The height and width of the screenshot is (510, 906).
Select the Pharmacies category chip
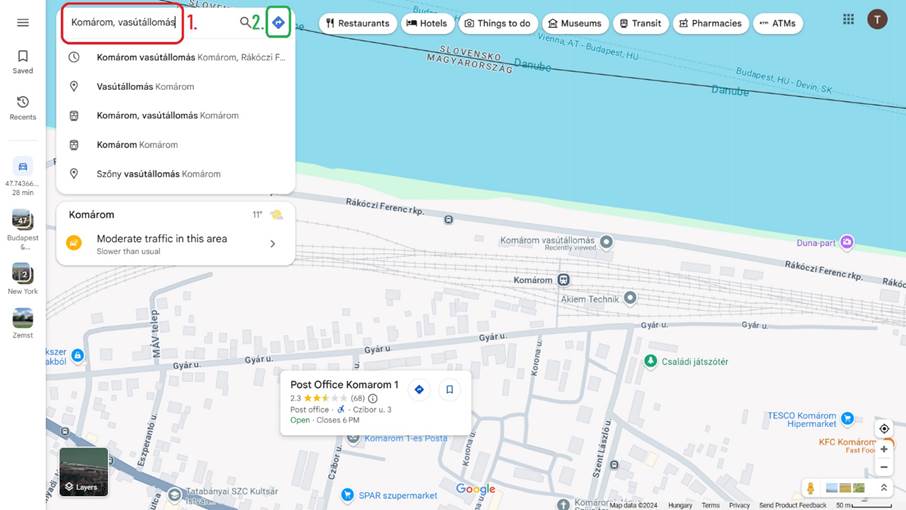pos(709,23)
